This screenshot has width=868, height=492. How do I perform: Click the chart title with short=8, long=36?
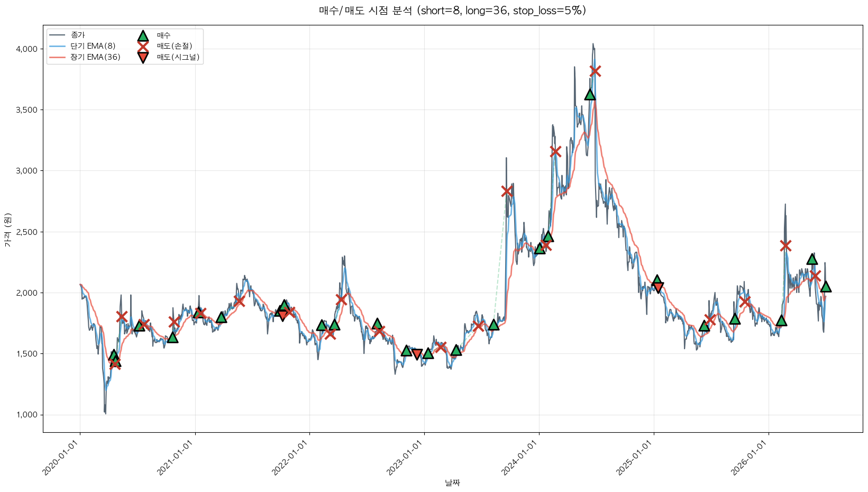point(452,11)
